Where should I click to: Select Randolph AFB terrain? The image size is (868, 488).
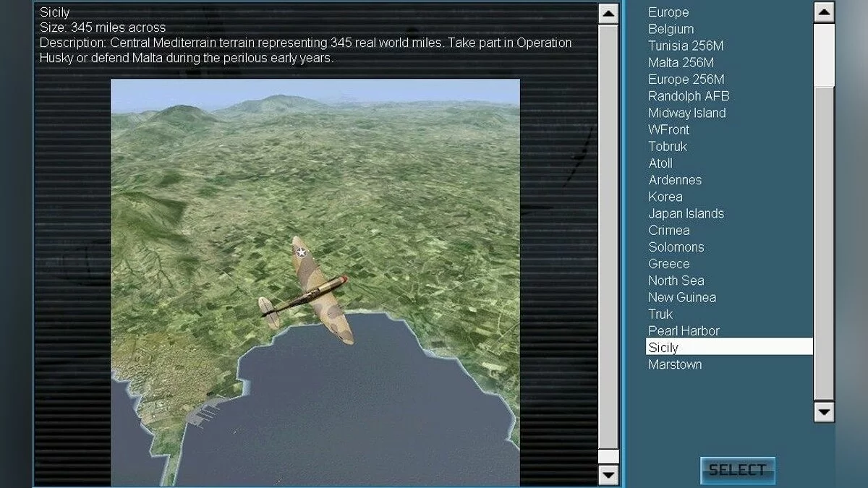[x=689, y=95]
